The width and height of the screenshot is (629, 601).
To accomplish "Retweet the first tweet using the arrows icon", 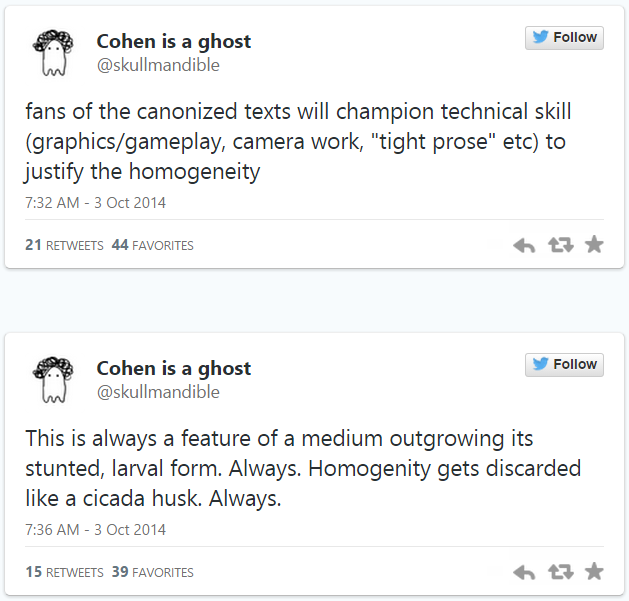I will [559, 245].
